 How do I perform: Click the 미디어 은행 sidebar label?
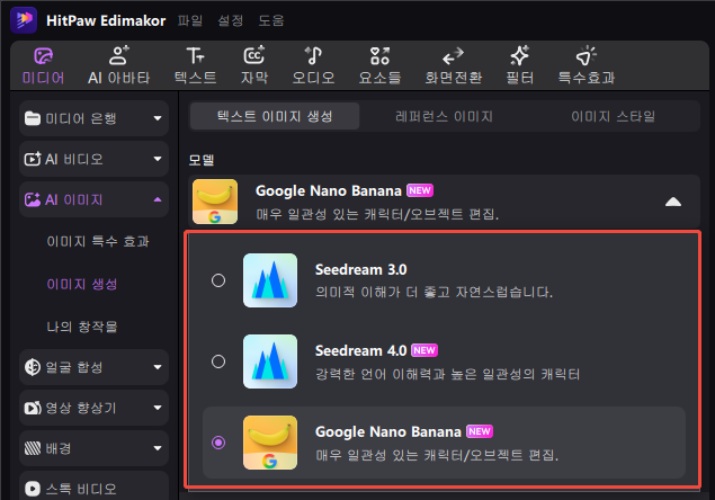[81, 119]
